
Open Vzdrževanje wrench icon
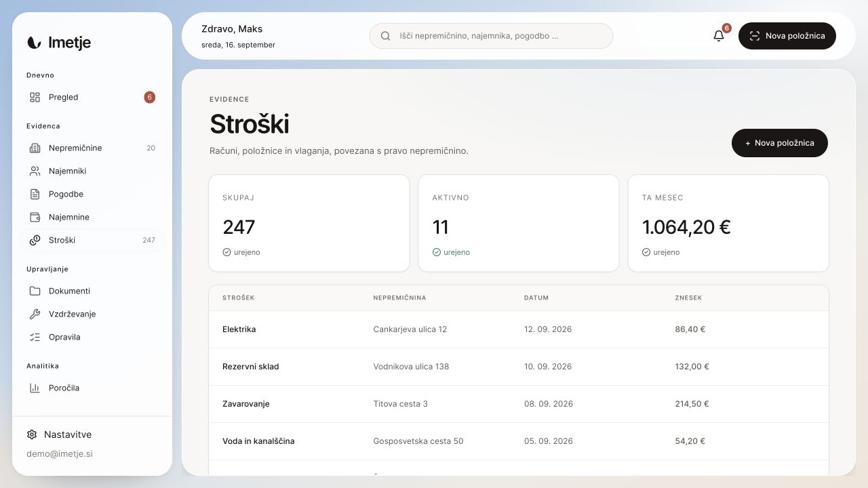(35, 314)
